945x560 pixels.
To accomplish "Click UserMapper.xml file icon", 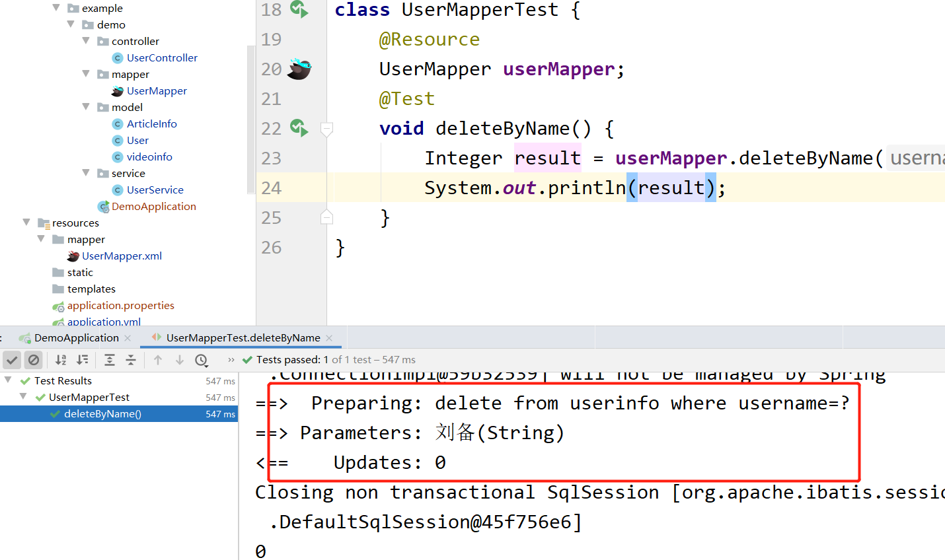I will (73, 256).
